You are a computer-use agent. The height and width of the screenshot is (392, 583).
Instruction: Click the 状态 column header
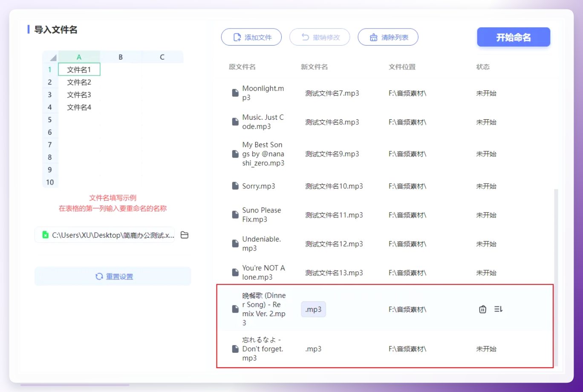(x=483, y=67)
